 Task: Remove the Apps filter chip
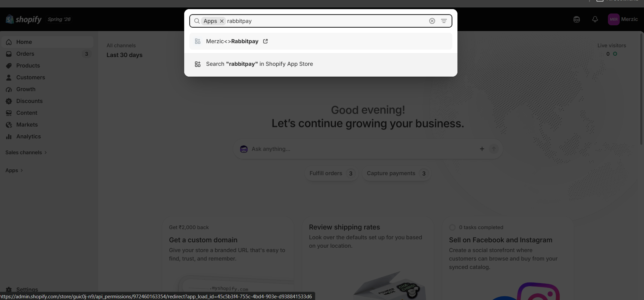[x=222, y=21]
